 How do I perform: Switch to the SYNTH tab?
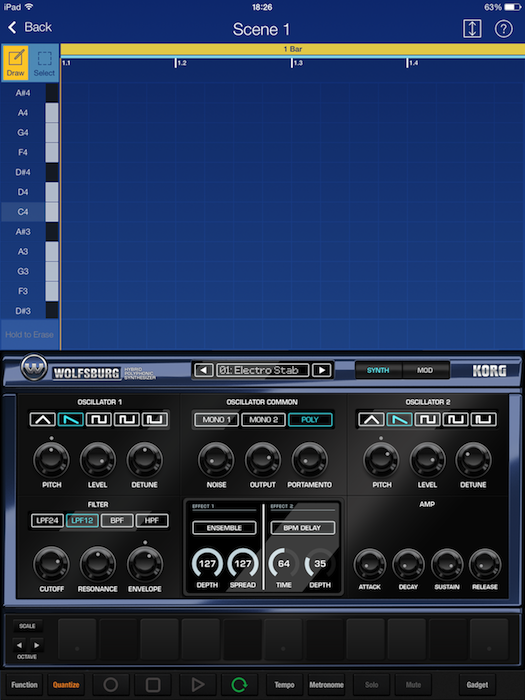tap(378, 370)
